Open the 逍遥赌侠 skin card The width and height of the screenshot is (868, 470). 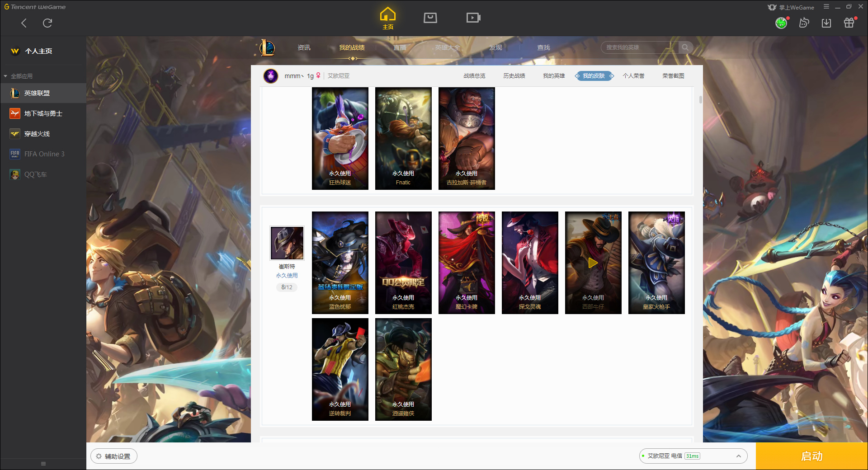pos(403,369)
